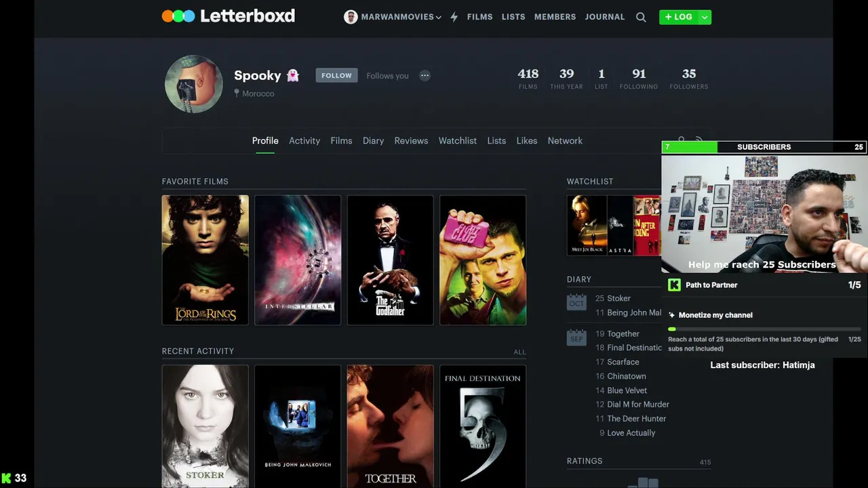
Task: Open the Scarface diary entry
Action: [623, 362]
